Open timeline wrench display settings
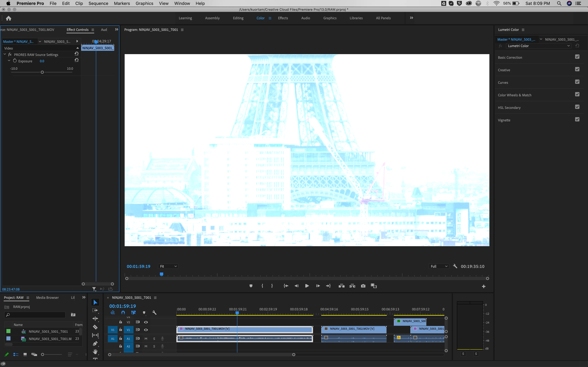This screenshot has width=588, height=367. tap(154, 313)
